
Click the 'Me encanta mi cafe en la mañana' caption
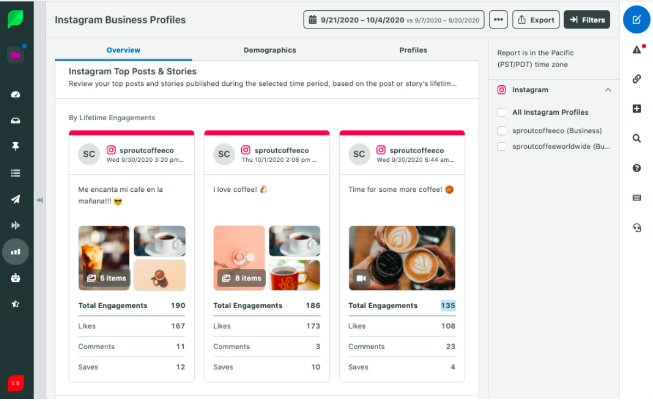[x=121, y=195]
